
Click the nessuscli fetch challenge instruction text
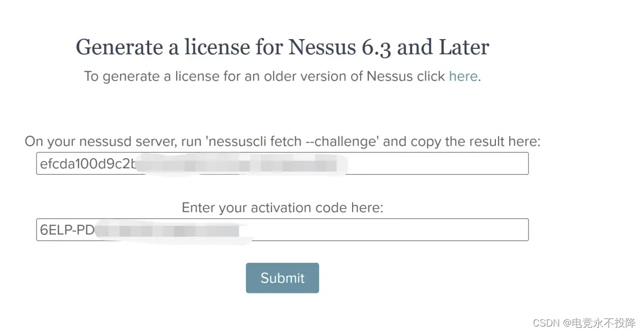283,141
